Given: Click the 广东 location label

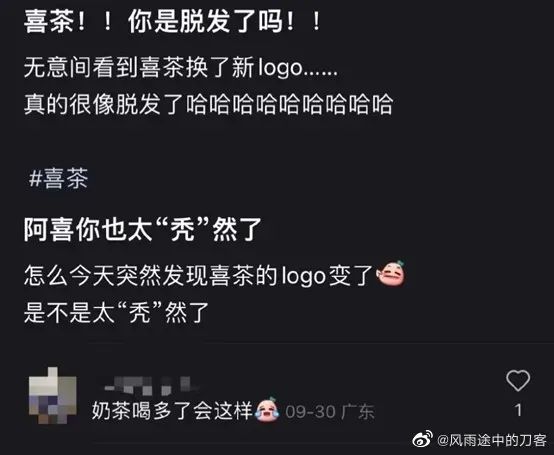Looking at the screenshot, I should (x=358, y=412).
